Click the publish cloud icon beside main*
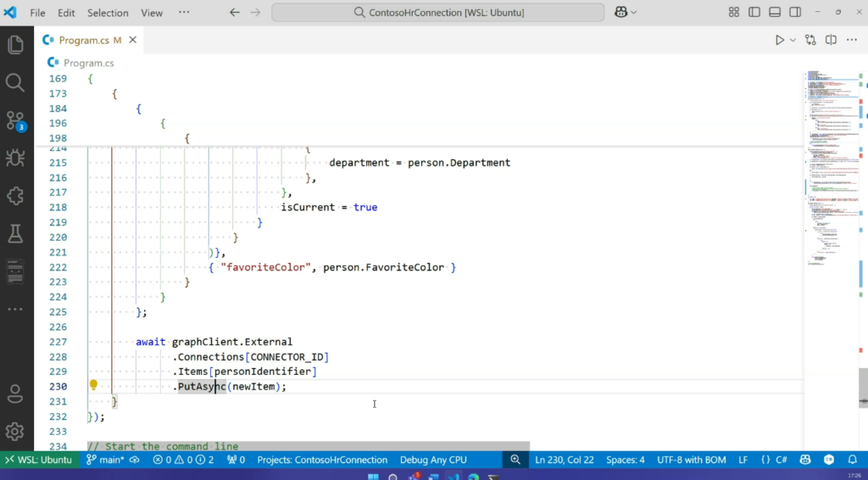Screen dimensions: 868x480 pyautogui.click(x=134, y=460)
